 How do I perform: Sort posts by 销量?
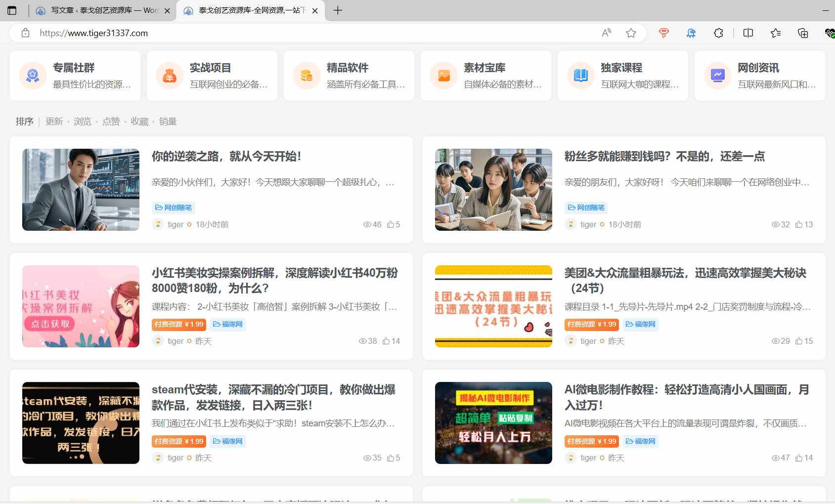168,122
